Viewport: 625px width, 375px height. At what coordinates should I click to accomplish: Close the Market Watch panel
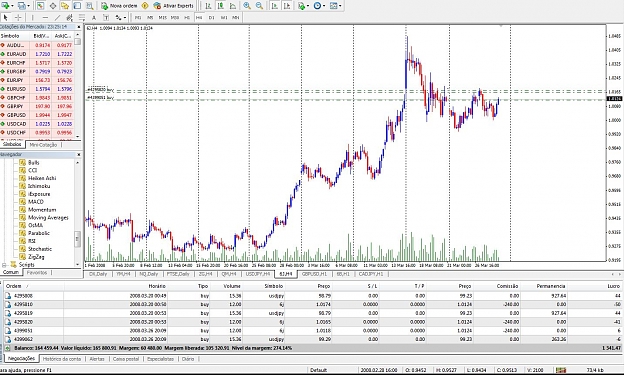pos(79,27)
